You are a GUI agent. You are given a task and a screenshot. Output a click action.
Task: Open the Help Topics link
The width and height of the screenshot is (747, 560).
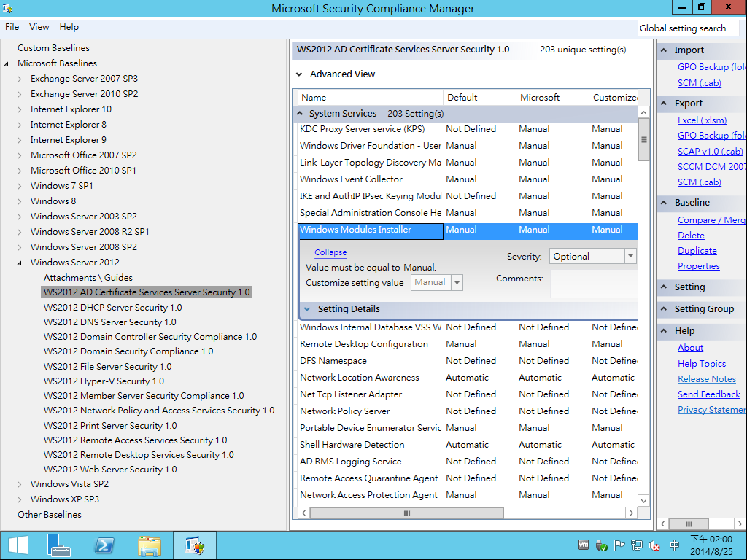pyautogui.click(x=702, y=364)
